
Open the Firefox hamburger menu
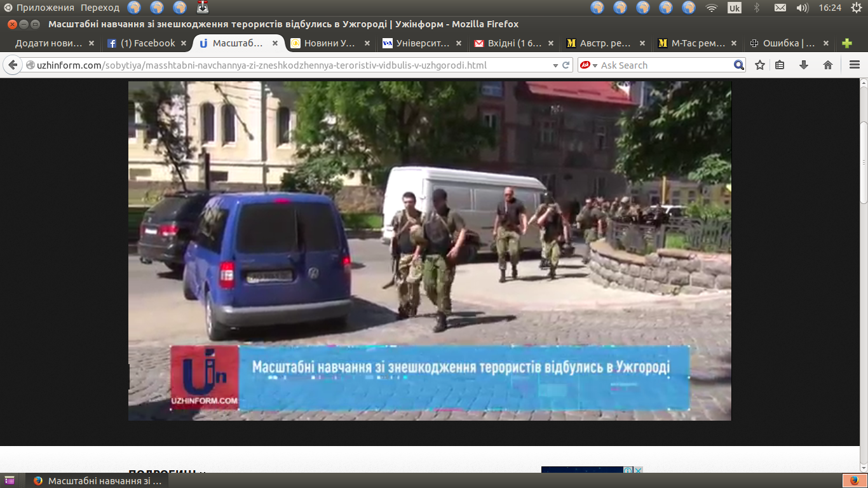point(855,65)
